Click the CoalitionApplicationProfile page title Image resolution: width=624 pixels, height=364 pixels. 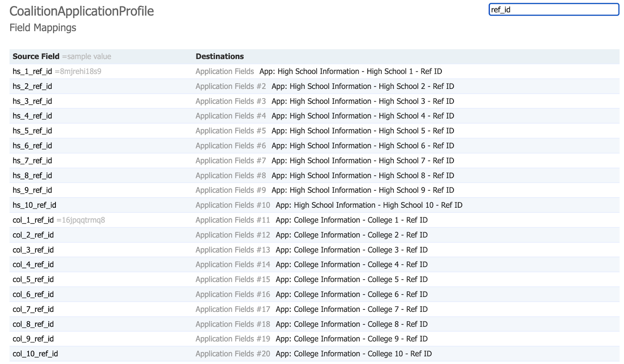[x=82, y=11]
